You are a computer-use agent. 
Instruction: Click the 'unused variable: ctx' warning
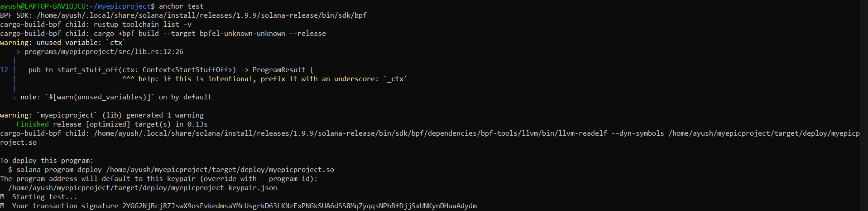pyautogui.click(x=63, y=43)
